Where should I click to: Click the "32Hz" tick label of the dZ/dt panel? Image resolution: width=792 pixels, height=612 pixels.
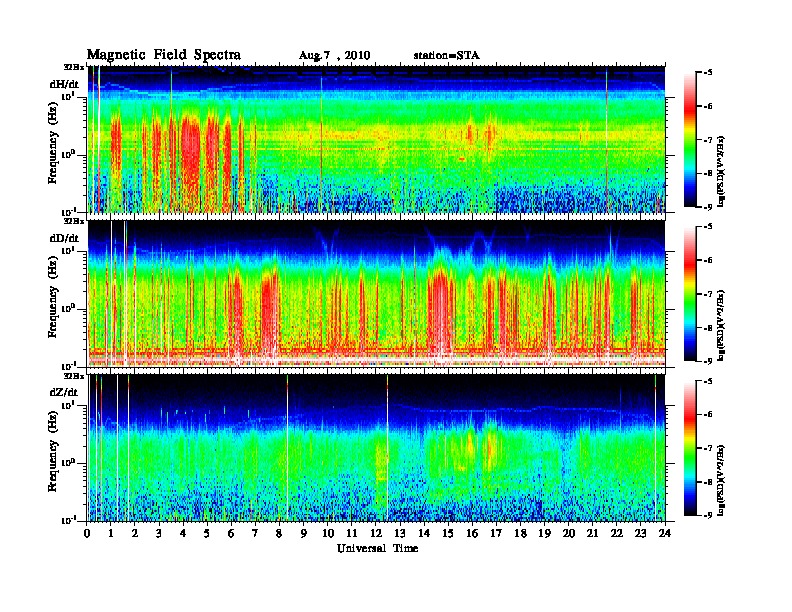coord(74,376)
